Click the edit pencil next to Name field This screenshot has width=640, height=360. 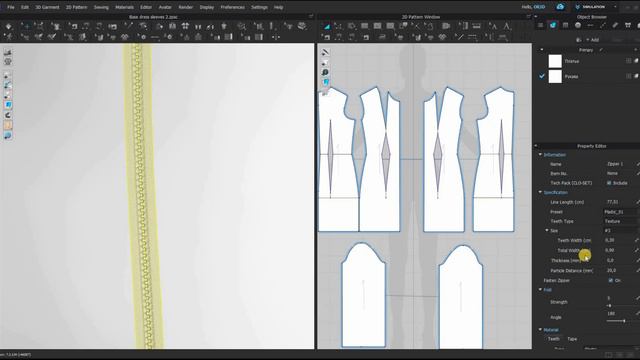(637, 164)
